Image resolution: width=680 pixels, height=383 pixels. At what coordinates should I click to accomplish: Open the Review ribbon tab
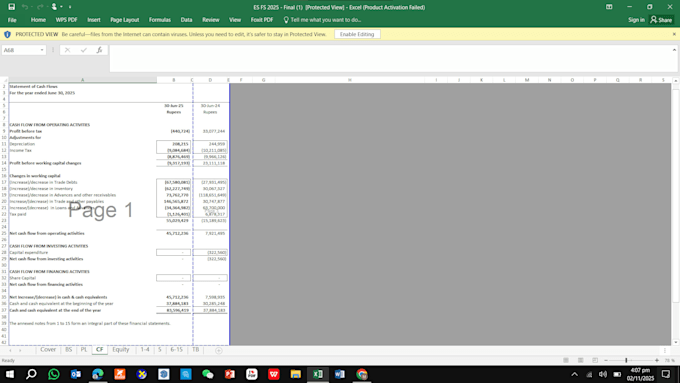[x=211, y=20]
